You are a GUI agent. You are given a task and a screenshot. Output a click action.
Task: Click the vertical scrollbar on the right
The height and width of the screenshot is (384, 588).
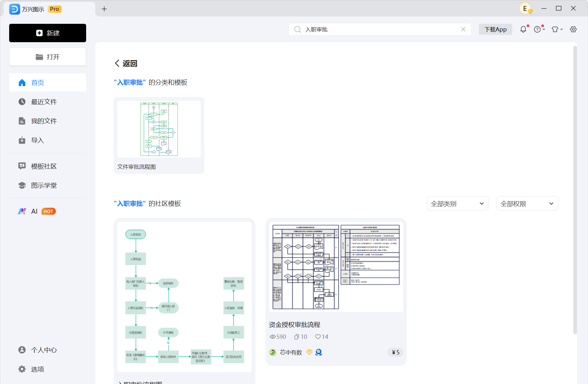pos(575,190)
